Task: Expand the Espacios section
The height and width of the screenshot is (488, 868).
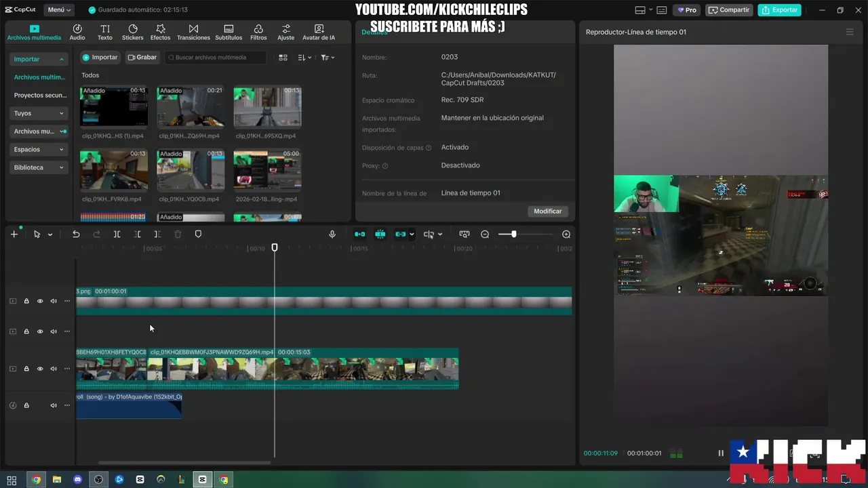Action: pyautogui.click(x=39, y=149)
